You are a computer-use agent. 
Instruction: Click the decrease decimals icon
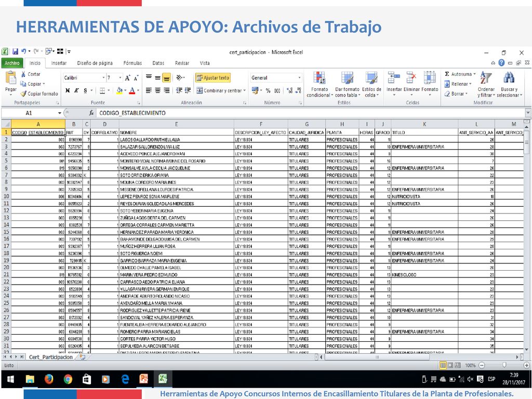(x=298, y=90)
